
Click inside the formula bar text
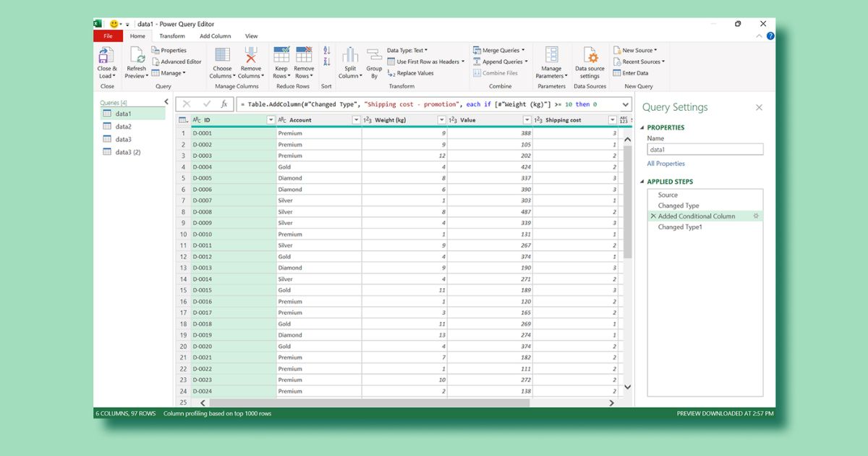[418, 104]
